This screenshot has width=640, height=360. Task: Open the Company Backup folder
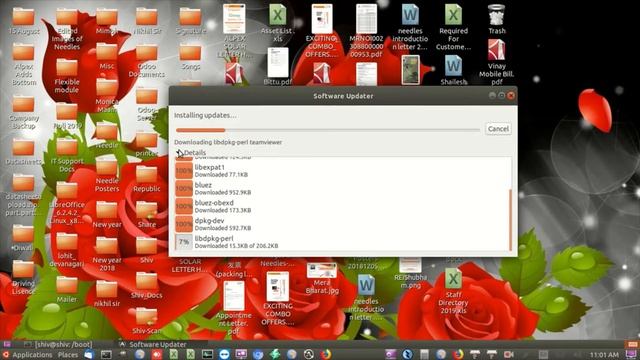pos(23,113)
